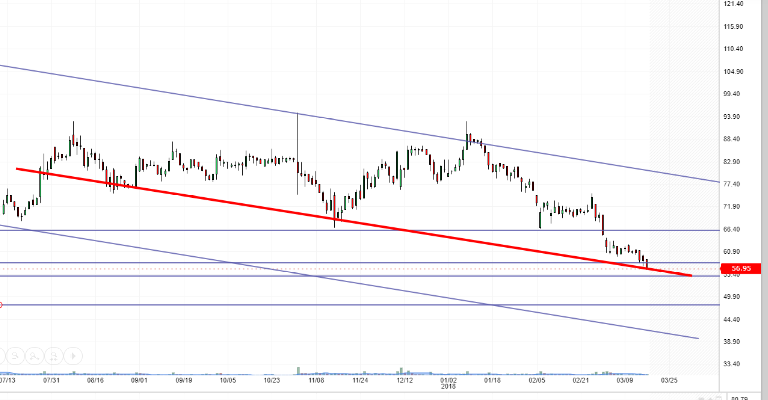This screenshot has width=768, height=400.
Task: Click the 03/09 date axis label
Action: [625, 380]
